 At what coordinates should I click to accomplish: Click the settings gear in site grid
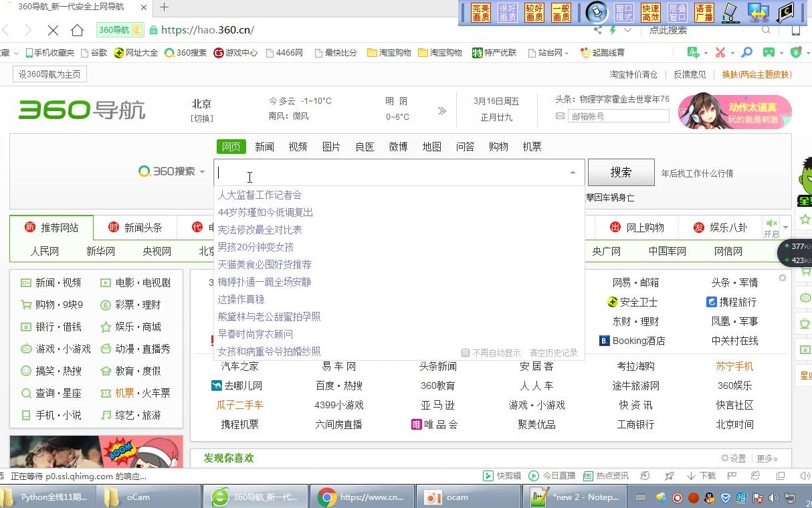coord(782,278)
